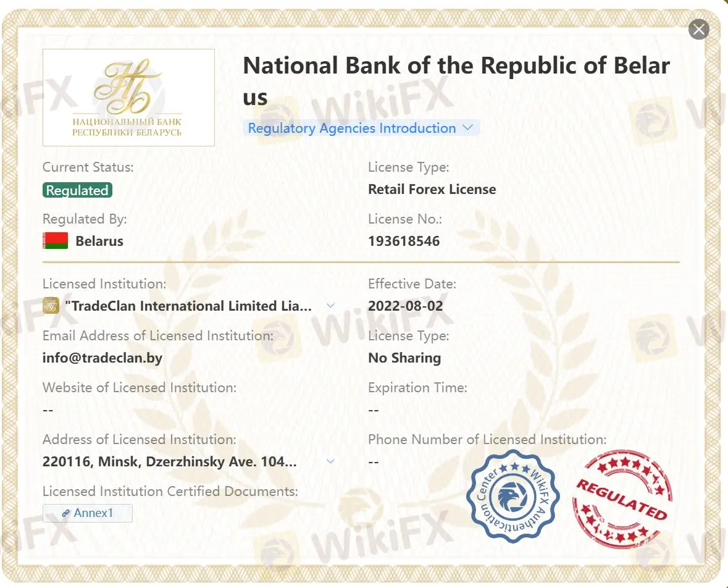Image resolution: width=728 pixels, height=588 pixels.
Task: Click the No Sharing license type value
Action: [404, 358]
